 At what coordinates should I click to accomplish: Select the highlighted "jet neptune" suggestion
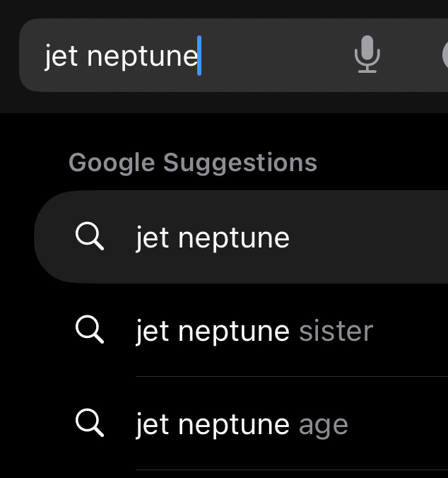pos(241,237)
